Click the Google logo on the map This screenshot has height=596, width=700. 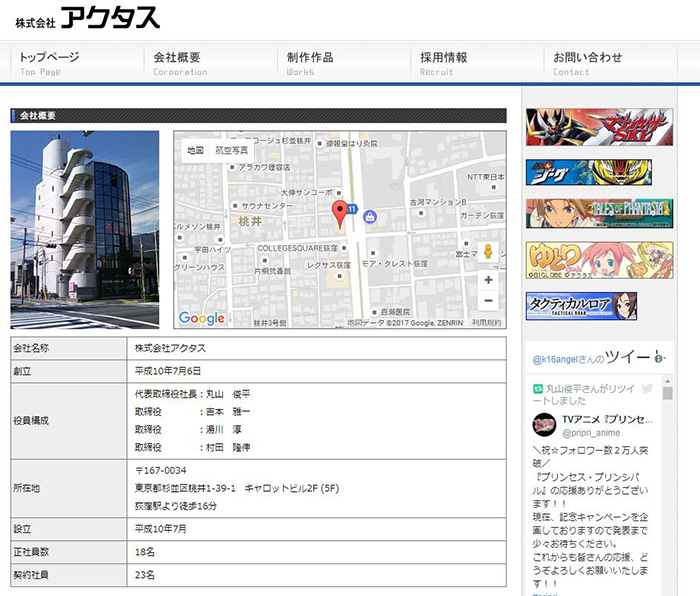tap(201, 318)
